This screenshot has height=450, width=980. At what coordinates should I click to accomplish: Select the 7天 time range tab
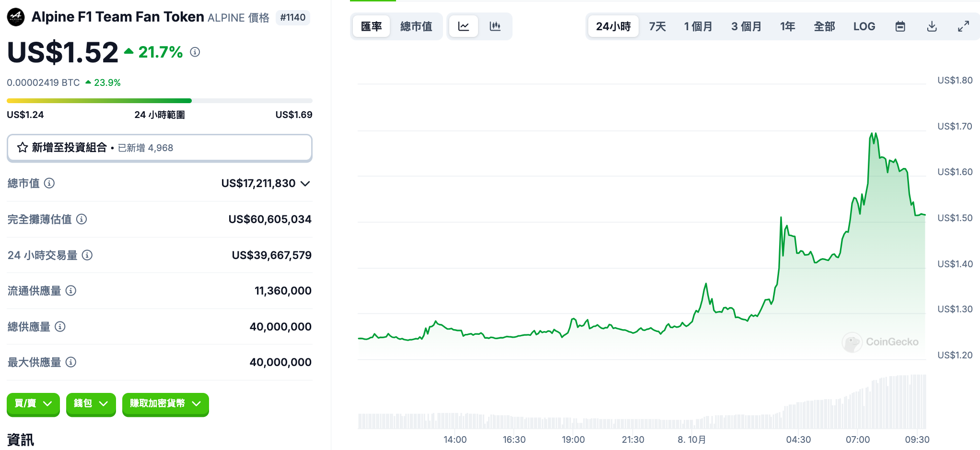pyautogui.click(x=657, y=26)
